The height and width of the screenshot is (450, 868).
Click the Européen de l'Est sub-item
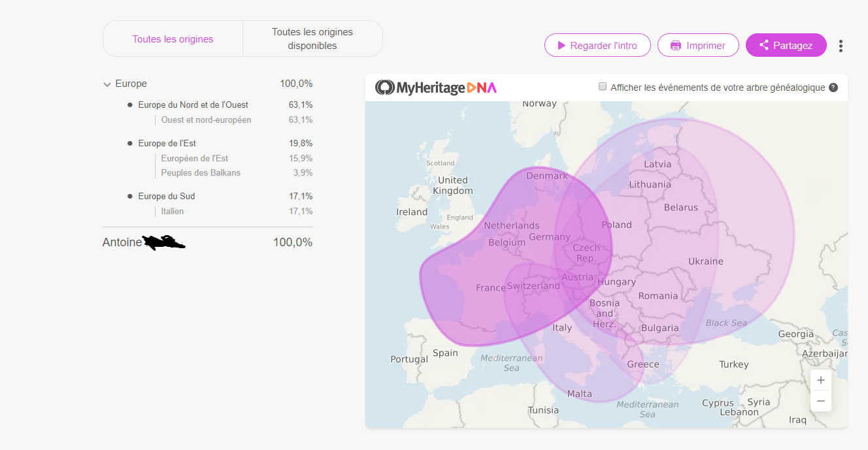tap(195, 158)
